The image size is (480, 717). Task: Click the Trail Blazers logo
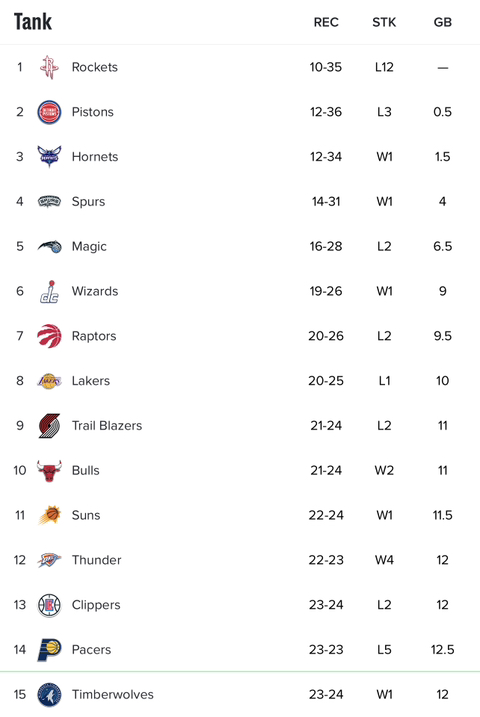[x=49, y=426]
